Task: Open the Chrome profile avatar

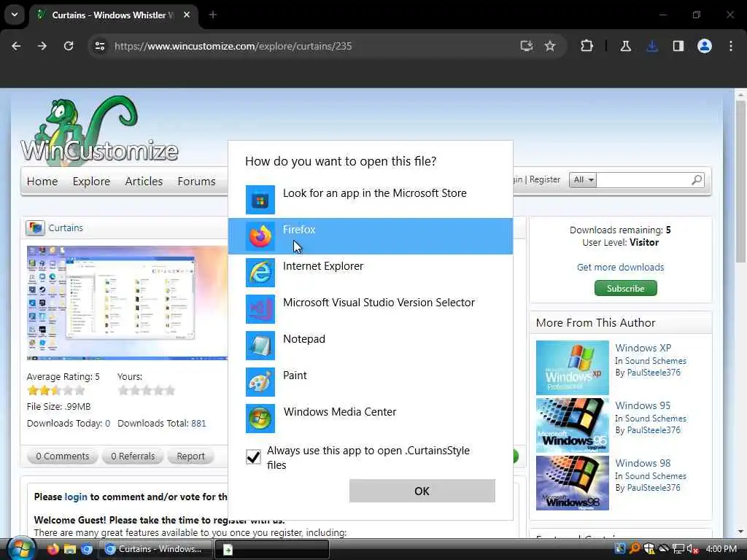Action: click(705, 46)
